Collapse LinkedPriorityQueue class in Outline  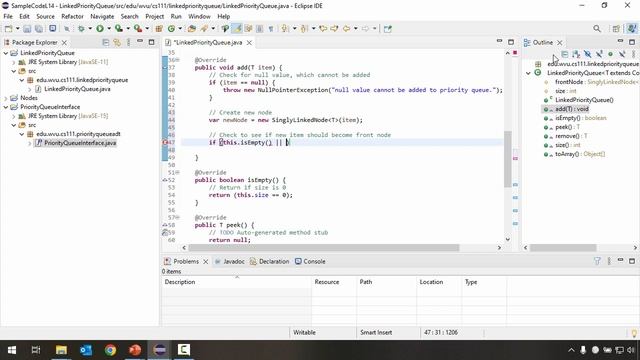click(529, 73)
